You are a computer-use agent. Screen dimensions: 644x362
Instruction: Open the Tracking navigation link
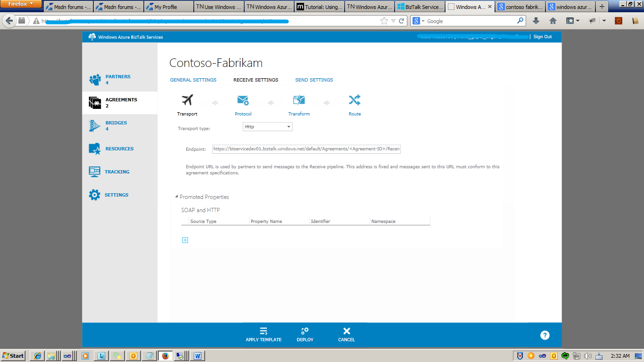point(117,172)
